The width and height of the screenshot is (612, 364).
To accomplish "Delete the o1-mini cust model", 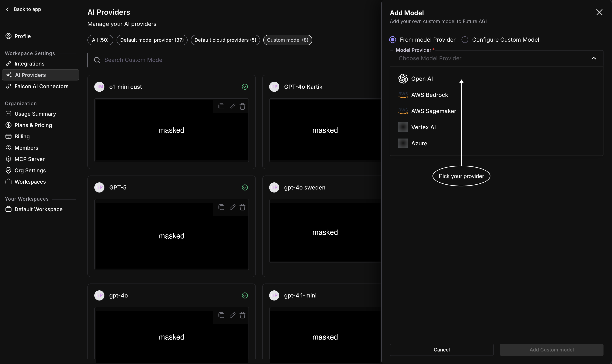I will click(x=242, y=106).
